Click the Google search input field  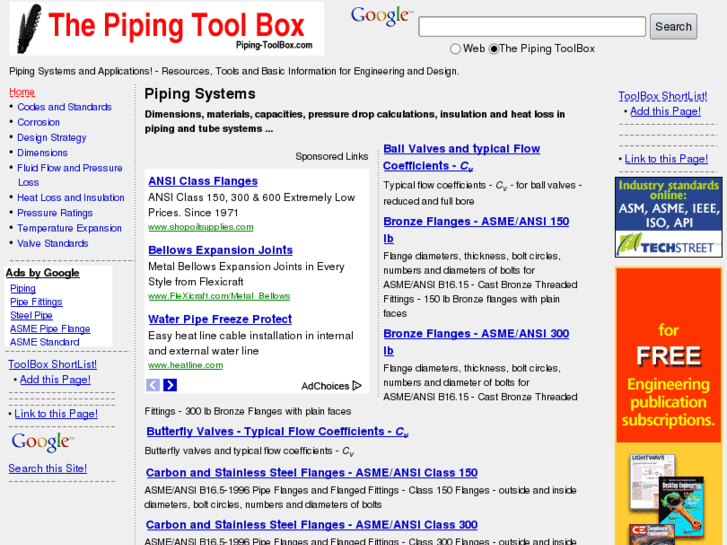[532, 26]
